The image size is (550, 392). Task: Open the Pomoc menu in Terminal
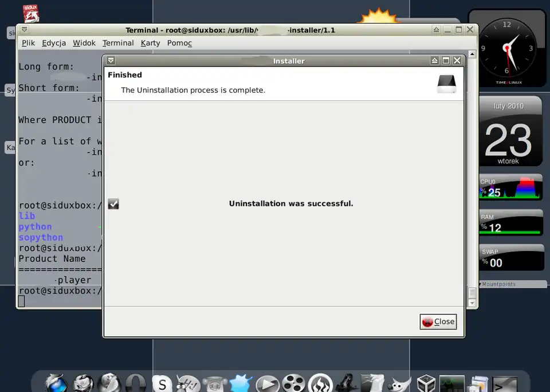(179, 43)
